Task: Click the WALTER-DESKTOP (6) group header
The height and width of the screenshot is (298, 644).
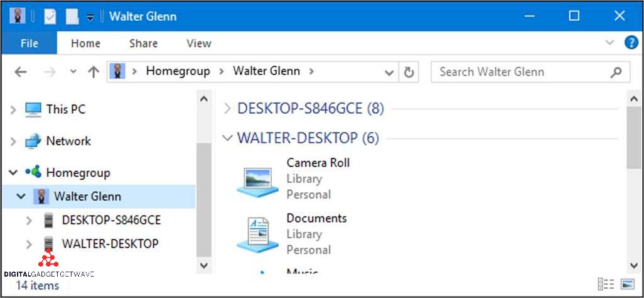Action: pos(308,138)
